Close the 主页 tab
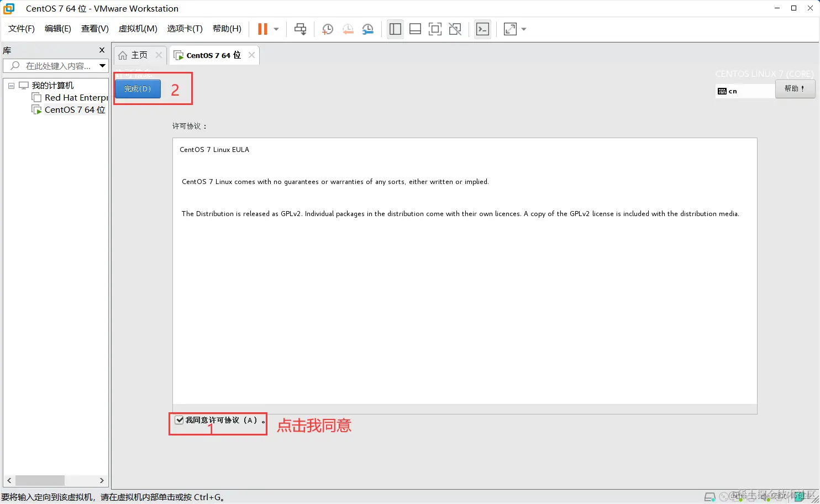Image resolution: width=820 pixels, height=504 pixels. pyautogui.click(x=159, y=55)
